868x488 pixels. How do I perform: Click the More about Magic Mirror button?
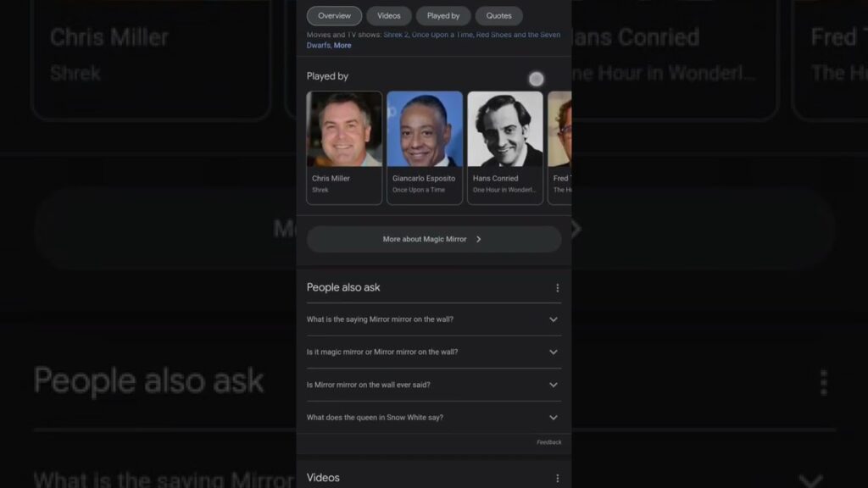click(x=434, y=239)
